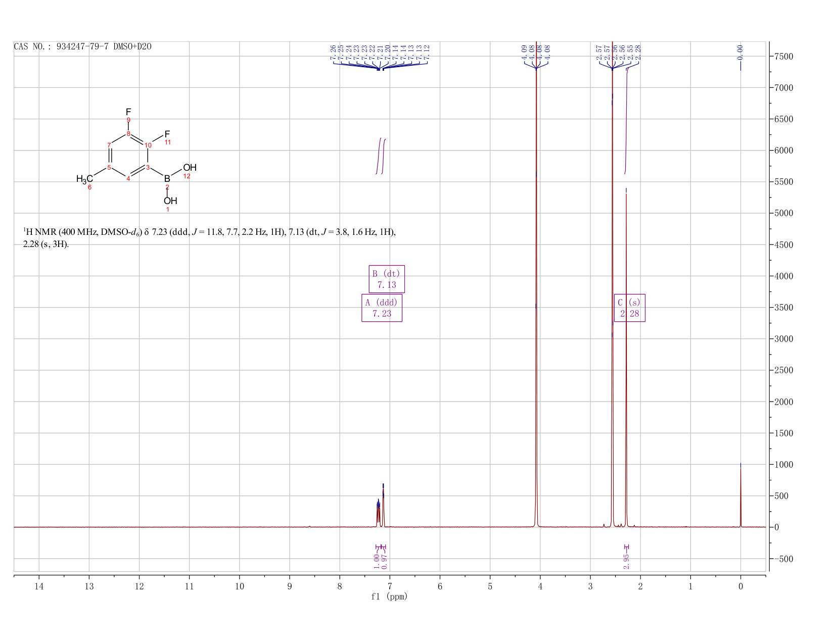
Task: Click the 'f1 (ppm)' axis title
Action: pyautogui.click(x=389, y=597)
